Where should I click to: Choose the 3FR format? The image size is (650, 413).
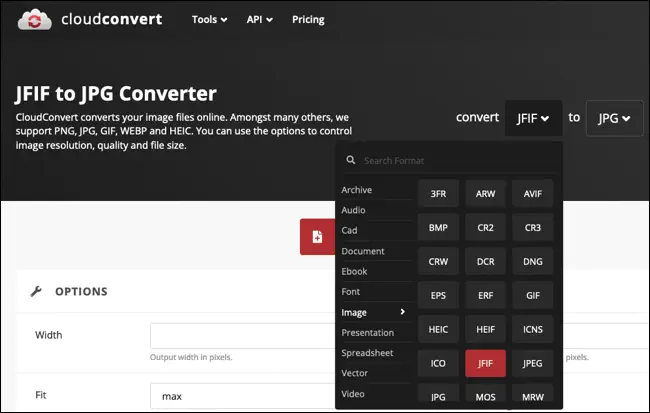click(x=438, y=194)
